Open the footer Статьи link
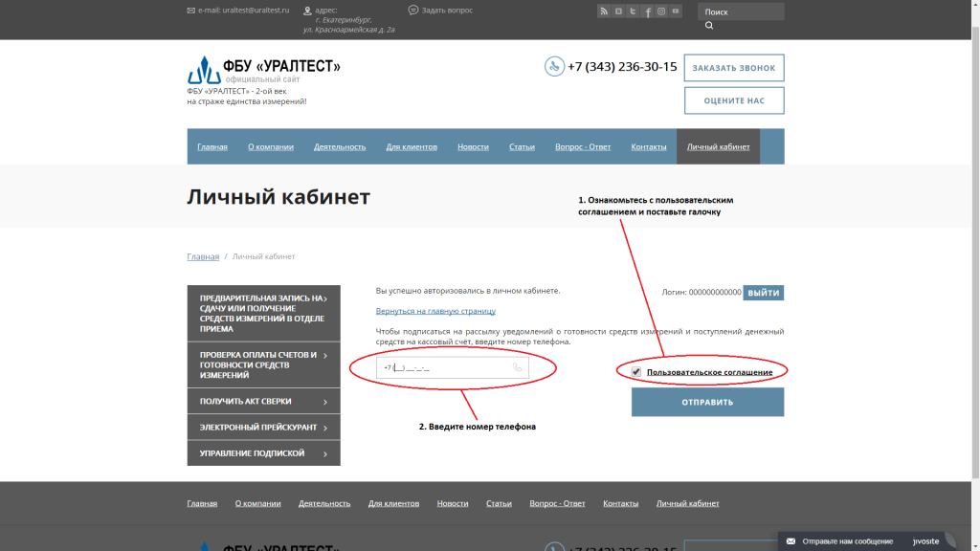Viewport: 980px width, 551px height. click(x=499, y=503)
